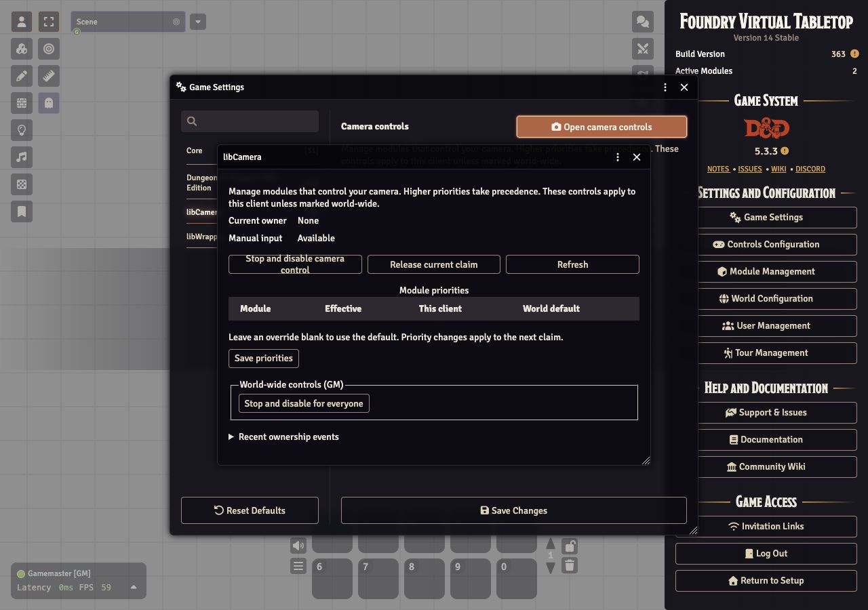Screen dimensions: 868x610
Task: Select hotbar macro slot 8
Action: (x=425, y=579)
